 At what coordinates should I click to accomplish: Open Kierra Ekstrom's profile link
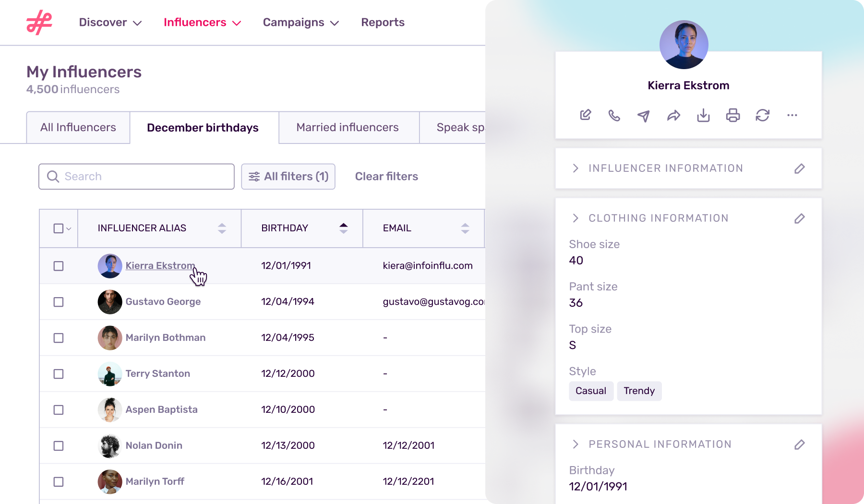[160, 265]
